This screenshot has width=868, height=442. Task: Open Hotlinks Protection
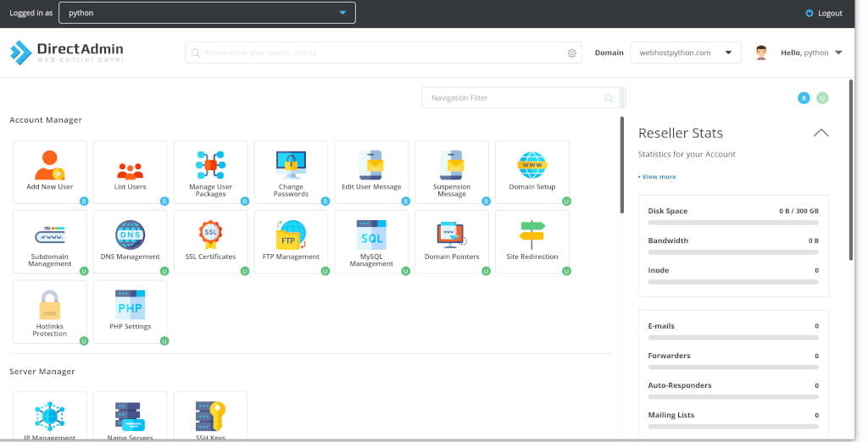[x=50, y=312]
